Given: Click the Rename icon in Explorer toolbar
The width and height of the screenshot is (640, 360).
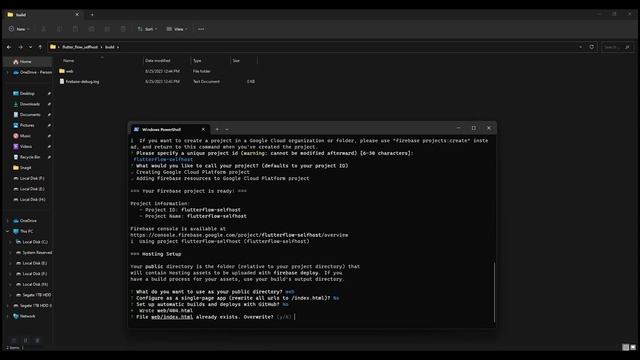Looking at the screenshot, I should pyautogui.click(x=91, y=29).
